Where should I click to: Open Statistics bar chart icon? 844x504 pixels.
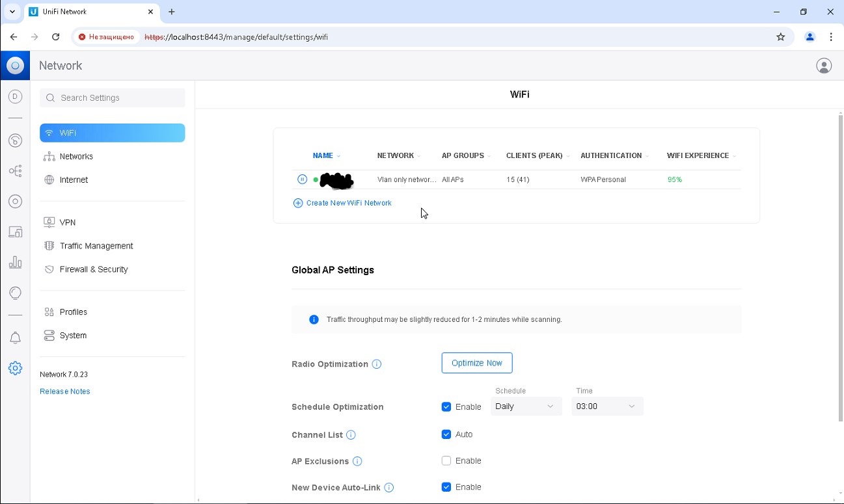(15, 263)
